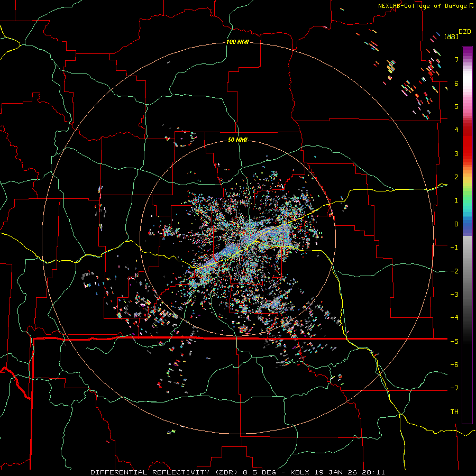Screen dimensions: 476x476
Task: Click the TH threshold label on the scale
Action: (454, 412)
